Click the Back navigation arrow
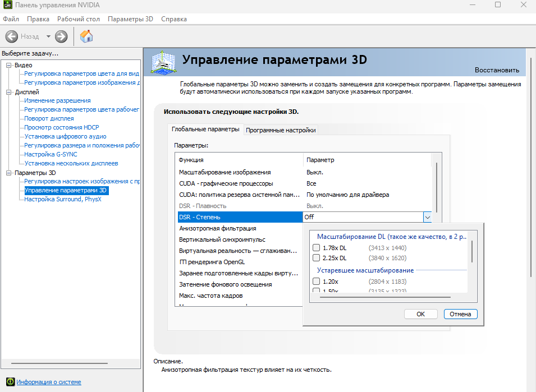 click(12, 36)
